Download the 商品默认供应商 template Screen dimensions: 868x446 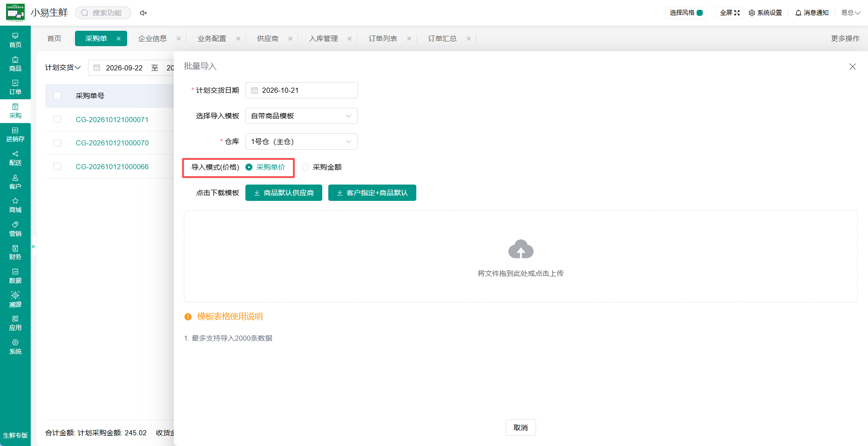pos(284,192)
